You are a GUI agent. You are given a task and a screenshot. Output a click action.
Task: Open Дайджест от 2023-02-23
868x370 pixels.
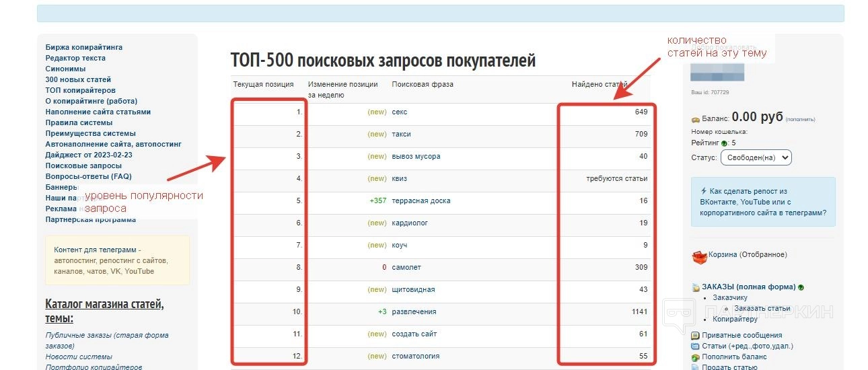[x=89, y=155]
